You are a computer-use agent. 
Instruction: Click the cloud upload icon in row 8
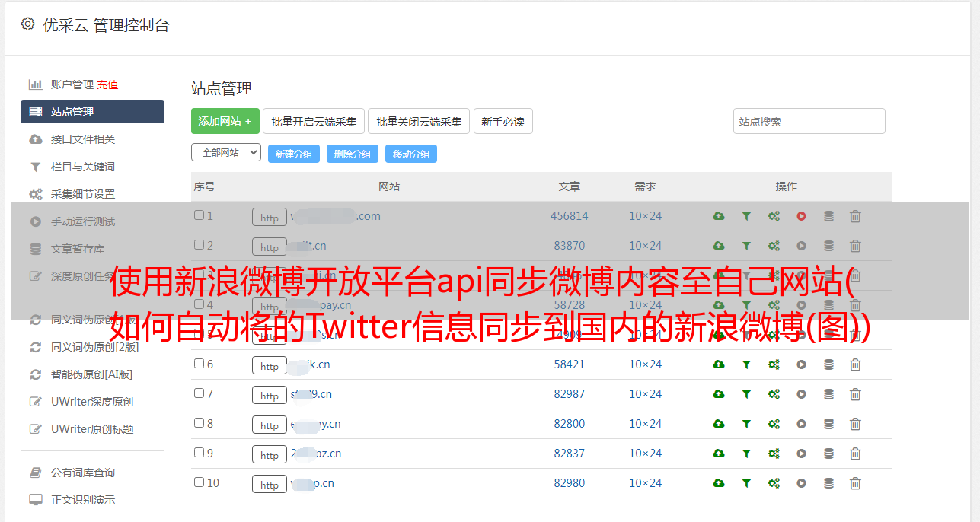pos(719,424)
